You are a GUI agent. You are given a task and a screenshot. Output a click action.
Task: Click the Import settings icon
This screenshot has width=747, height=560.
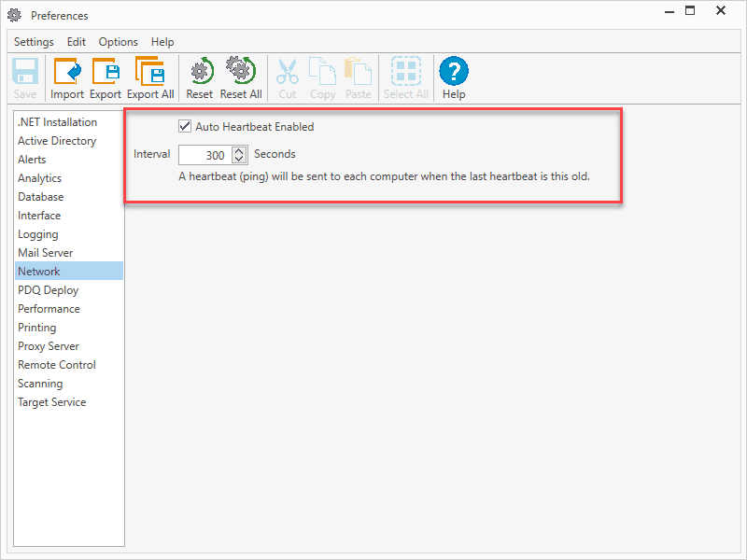[67, 72]
